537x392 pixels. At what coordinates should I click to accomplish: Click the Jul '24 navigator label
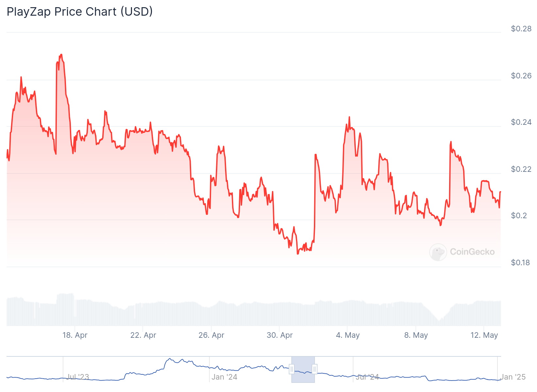367,377
